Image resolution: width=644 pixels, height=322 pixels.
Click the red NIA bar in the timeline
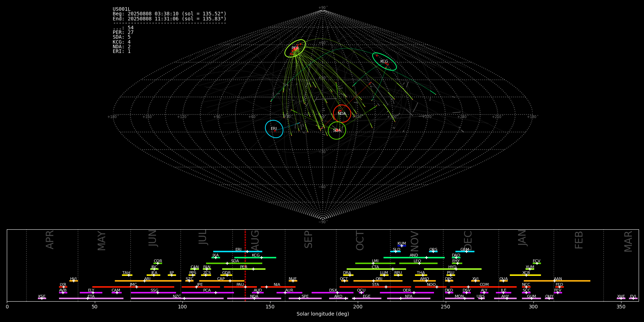(278, 287)
